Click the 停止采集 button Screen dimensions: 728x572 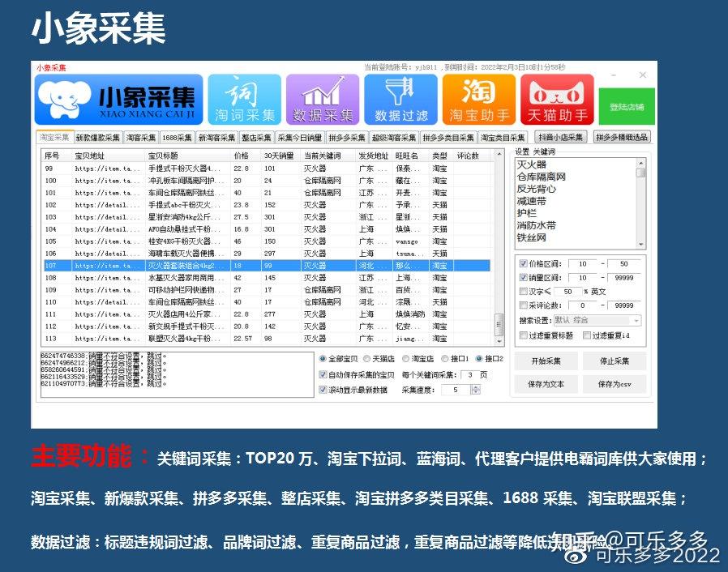point(615,361)
